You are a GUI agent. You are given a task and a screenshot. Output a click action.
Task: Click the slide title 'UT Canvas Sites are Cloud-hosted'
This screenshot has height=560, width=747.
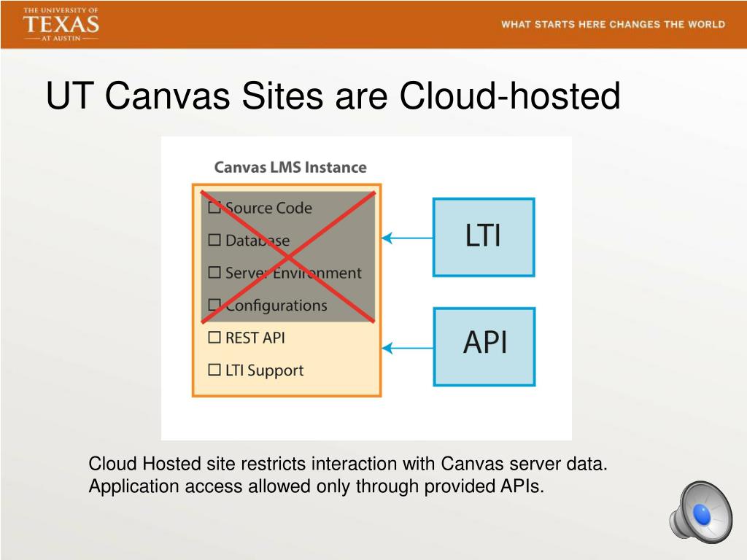click(x=333, y=96)
